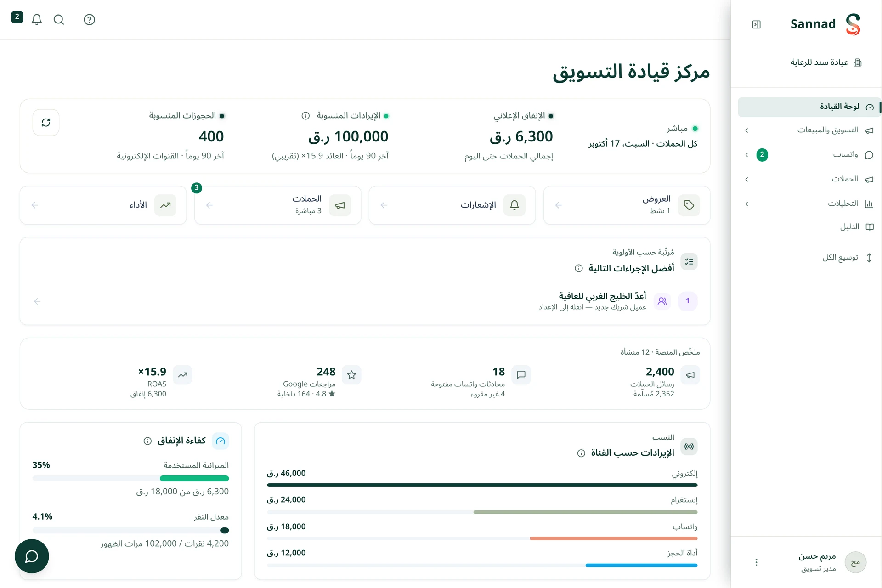
Task: Refresh the metrics with the reload button
Action: [x=46, y=122]
